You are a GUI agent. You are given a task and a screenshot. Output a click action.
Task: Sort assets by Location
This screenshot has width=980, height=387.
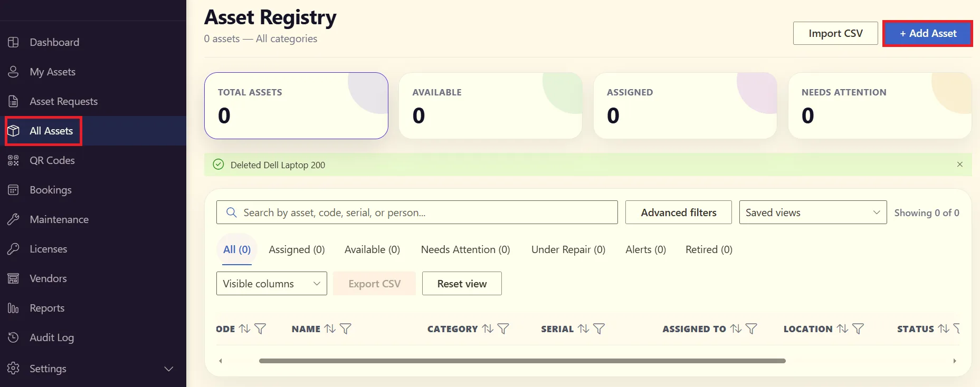843,329
